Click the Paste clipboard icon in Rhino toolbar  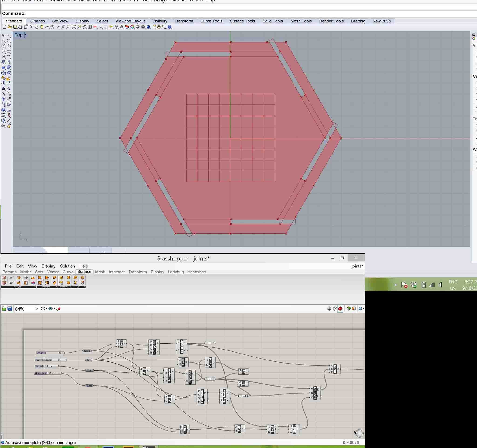[x=42, y=27]
